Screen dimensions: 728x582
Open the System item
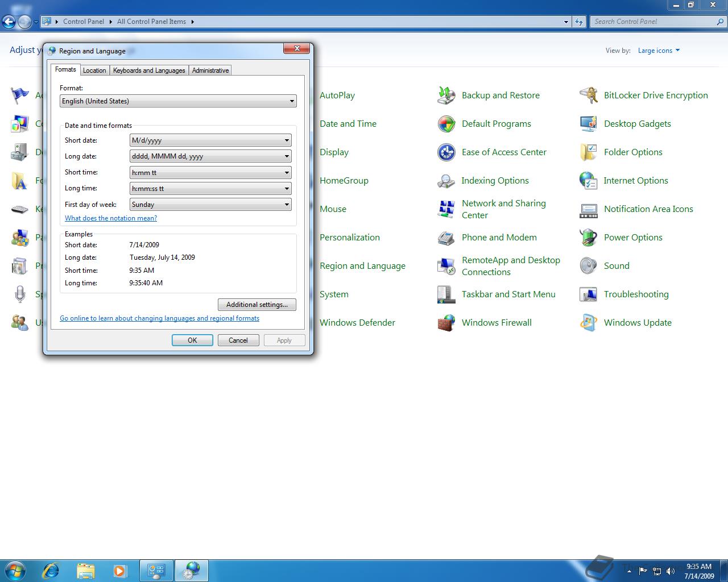tap(334, 294)
